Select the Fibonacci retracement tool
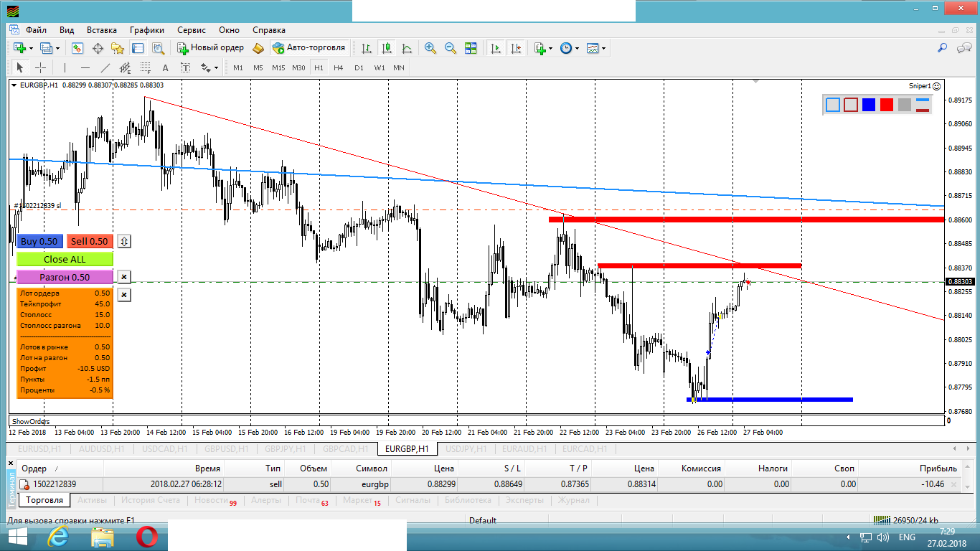980x551 pixels. [145, 67]
